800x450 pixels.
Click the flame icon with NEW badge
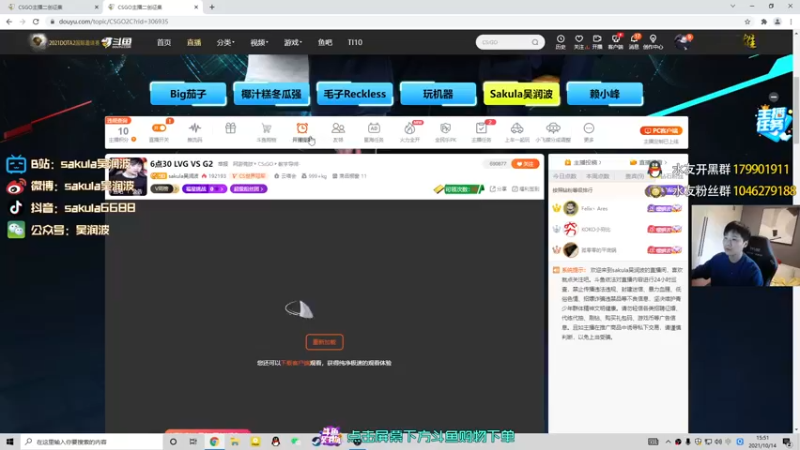point(410,128)
